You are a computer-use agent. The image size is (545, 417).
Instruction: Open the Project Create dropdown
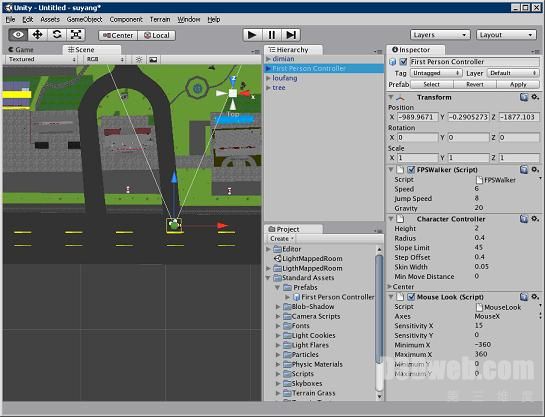pyautogui.click(x=282, y=239)
